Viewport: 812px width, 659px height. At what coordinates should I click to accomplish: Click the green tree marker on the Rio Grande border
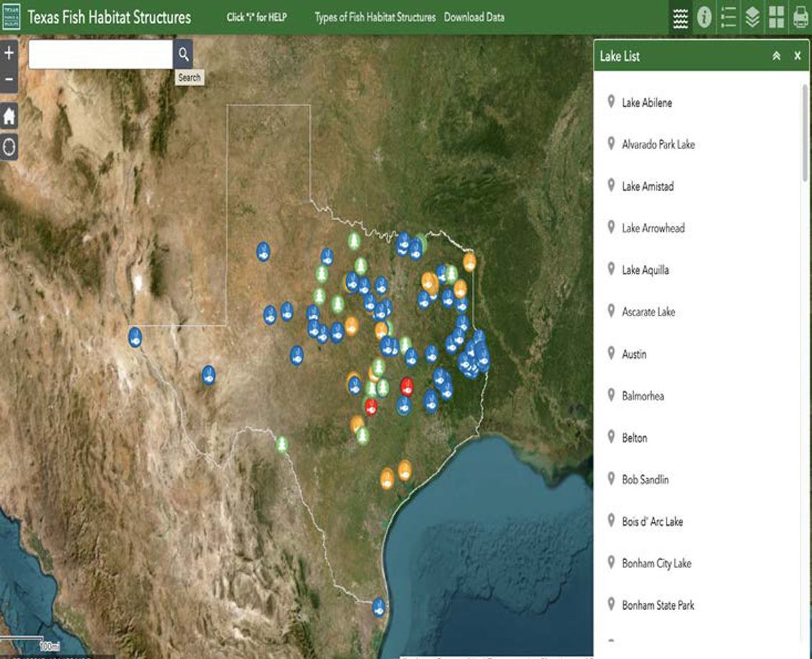[x=282, y=444]
